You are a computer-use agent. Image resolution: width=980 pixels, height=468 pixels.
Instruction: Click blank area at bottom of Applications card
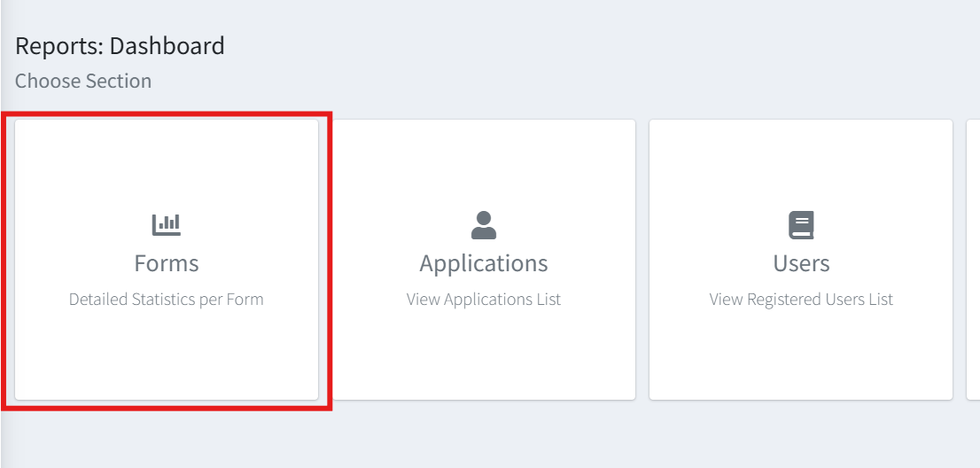(x=484, y=363)
